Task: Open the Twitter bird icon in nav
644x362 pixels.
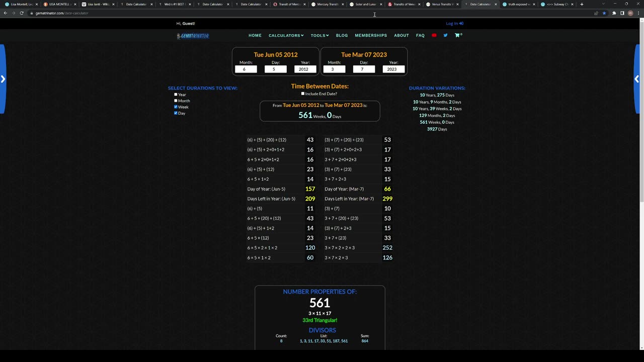Action: 445,35
